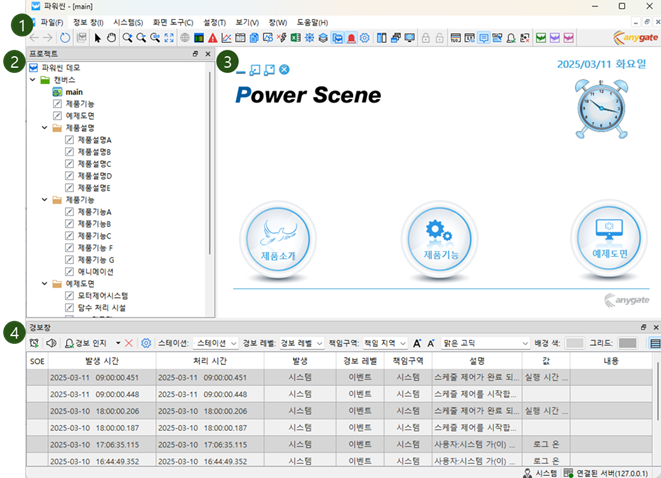Image resolution: width=661 pixels, height=478 pixels.
Task: Click the red alarm warning triangle icon
Action: [213, 38]
